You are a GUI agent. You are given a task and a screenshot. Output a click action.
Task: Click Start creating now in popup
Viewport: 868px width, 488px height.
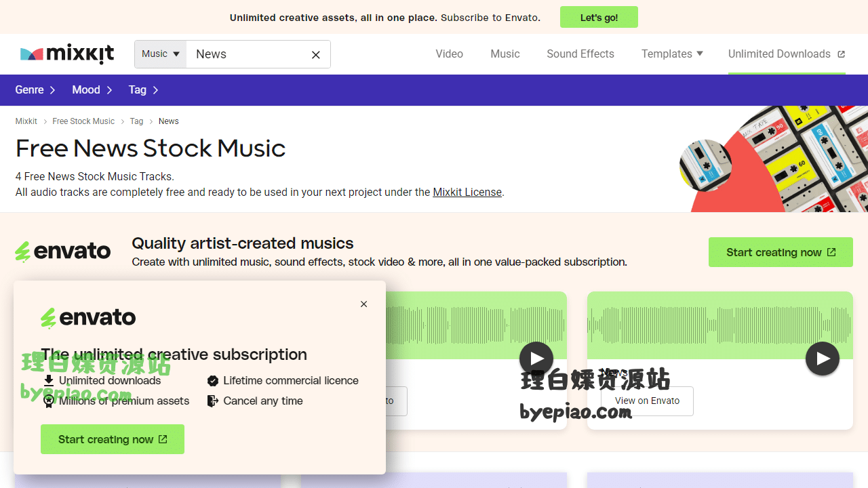(x=113, y=439)
